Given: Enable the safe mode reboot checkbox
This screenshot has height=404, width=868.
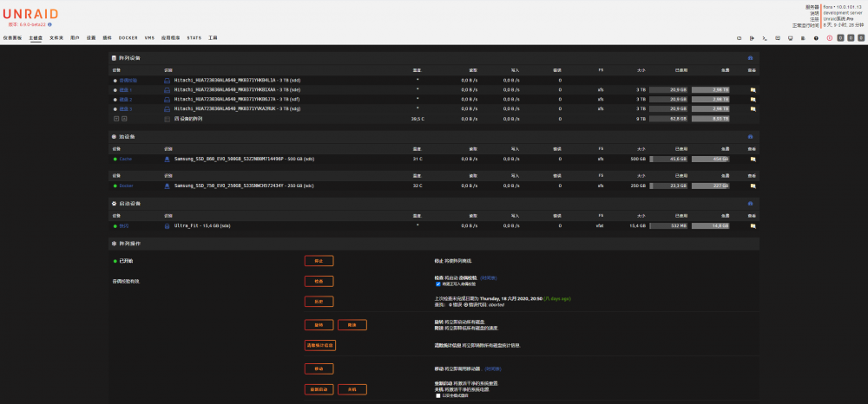Looking at the screenshot, I should (x=438, y=395).
